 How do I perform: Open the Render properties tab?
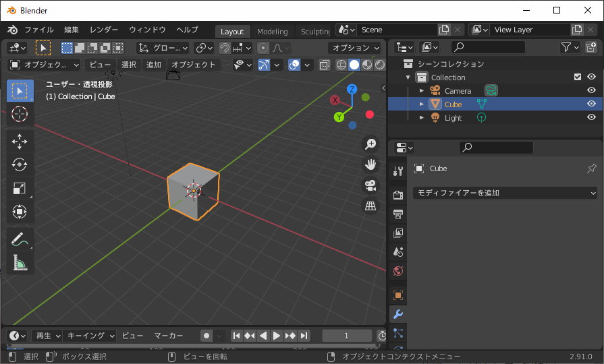coord(398,195)
